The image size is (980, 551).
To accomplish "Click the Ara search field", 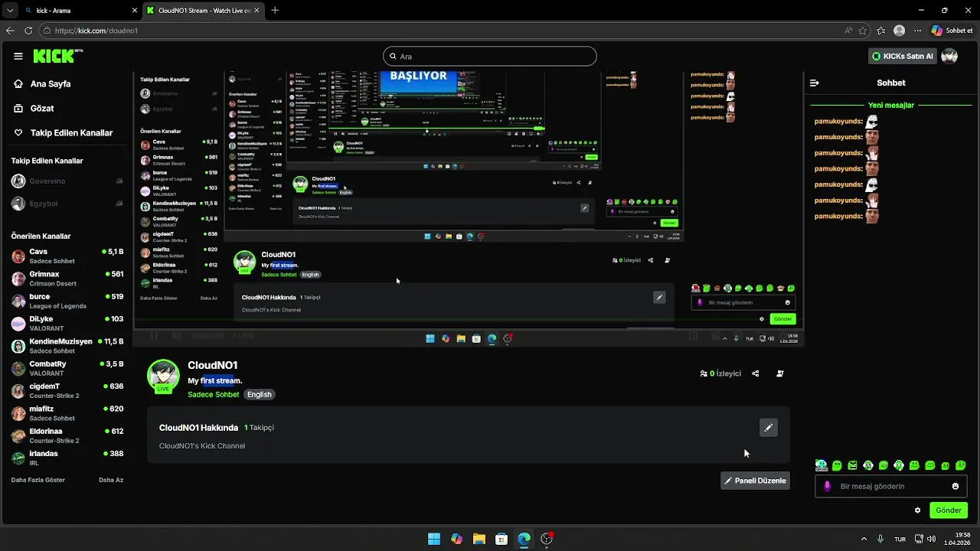I will click(490, 56).
